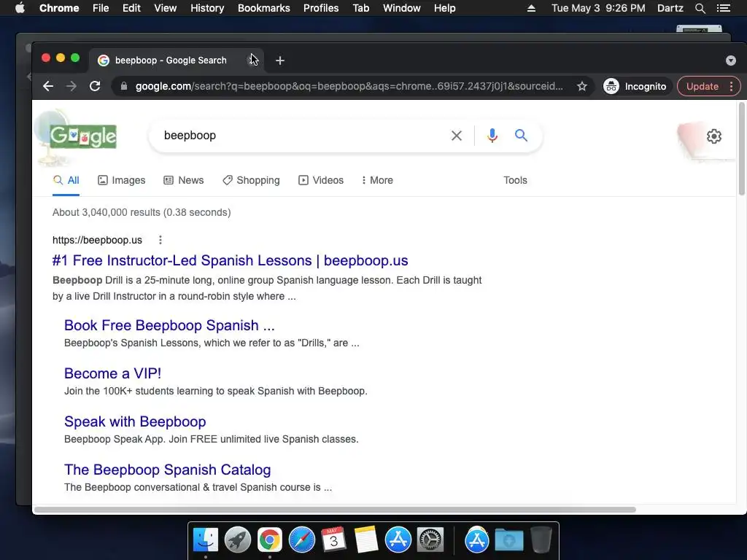The image size is (747, 560).
Task: Click the Google doodle logo
Action: click(x=83, y=136)
